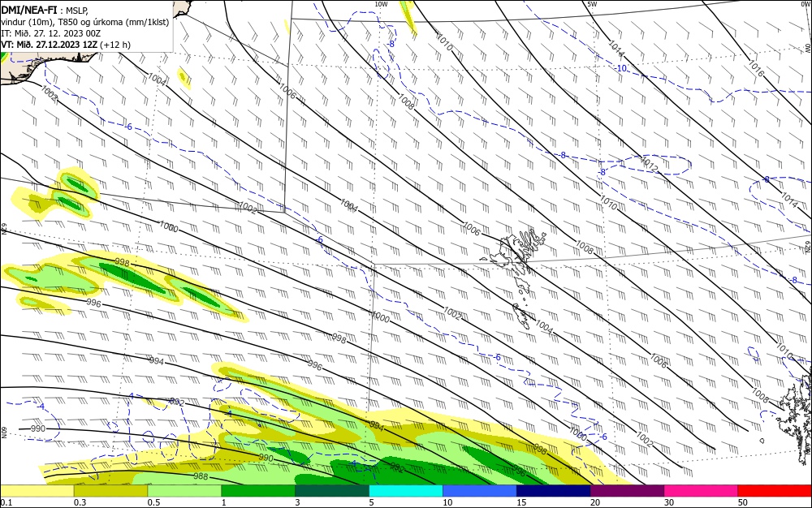Click the olive 0.3–0.5 legend swatch
Image resolution: width=812 pixels, height=508 pixels.
pos(110,491)
